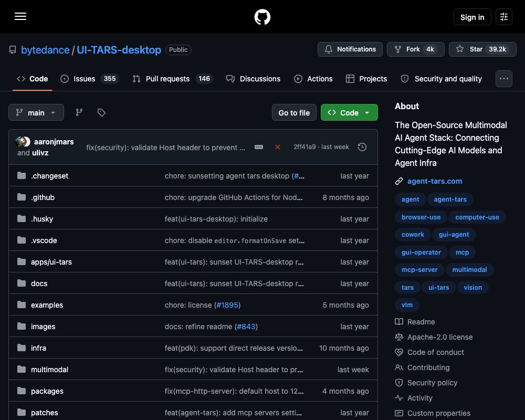Image resolution: width=525 pixels, height=420 pixels.
Task: Open pull request #843 link
Action: 246,327
